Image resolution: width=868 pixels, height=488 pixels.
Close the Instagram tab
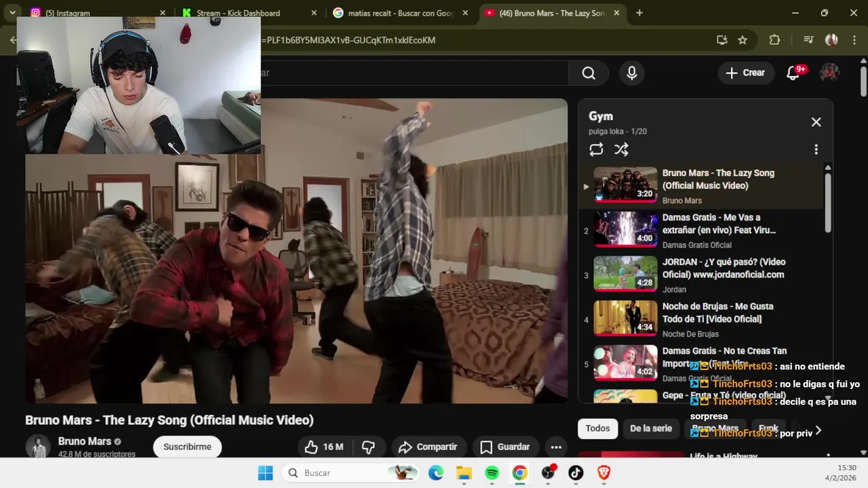pyautogui.click(x=162, y=13)
